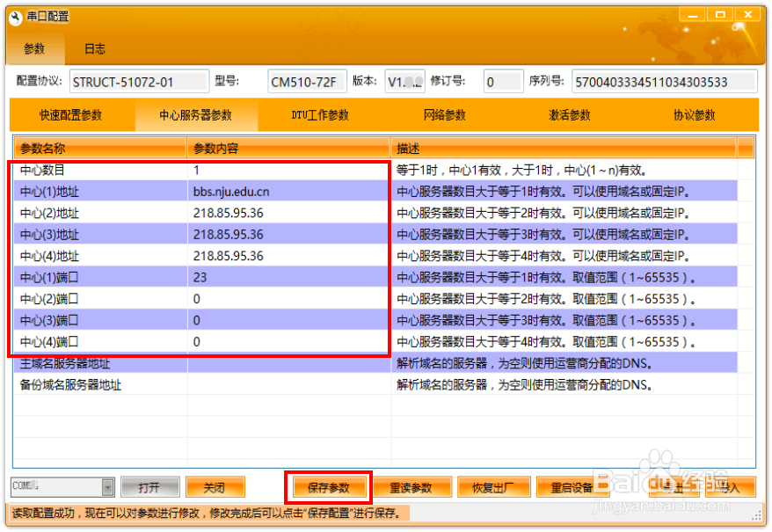Image resolution: width=772 pixels, height=532 pixels.
Task: Open the 协议参数 tab
Action: 692,115
